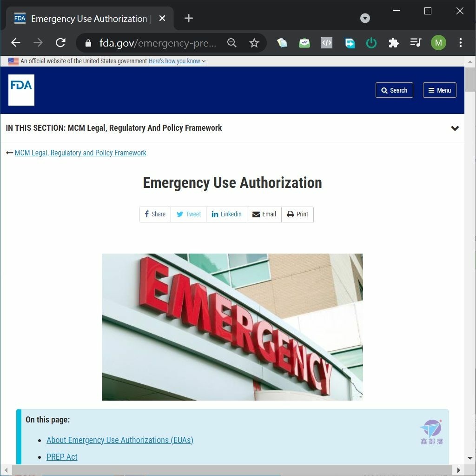Print this page

297,215
